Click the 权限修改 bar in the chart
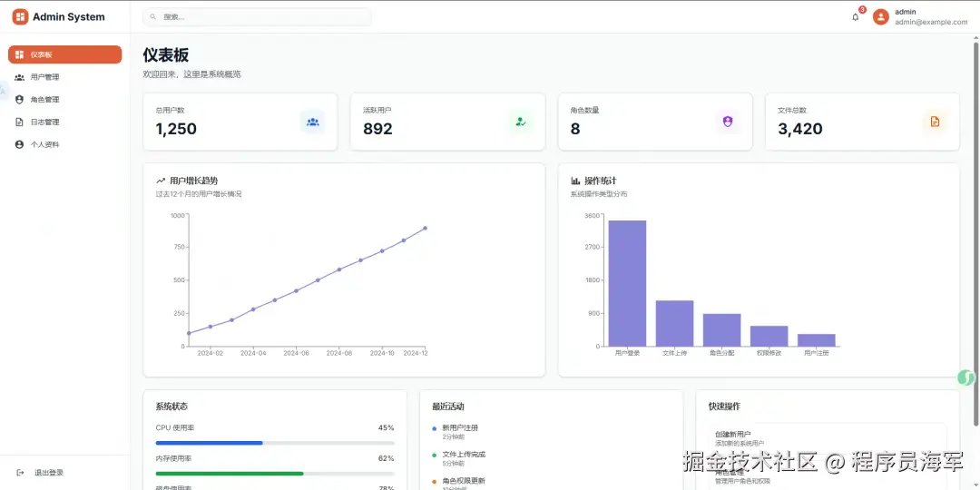 click(769, 337)
